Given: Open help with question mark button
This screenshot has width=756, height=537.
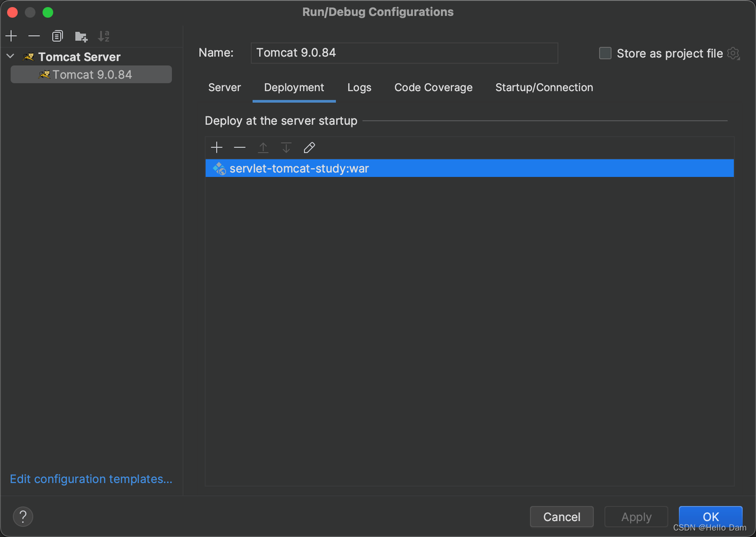Looking at the screenshot, I should click(x=23, y=517).
